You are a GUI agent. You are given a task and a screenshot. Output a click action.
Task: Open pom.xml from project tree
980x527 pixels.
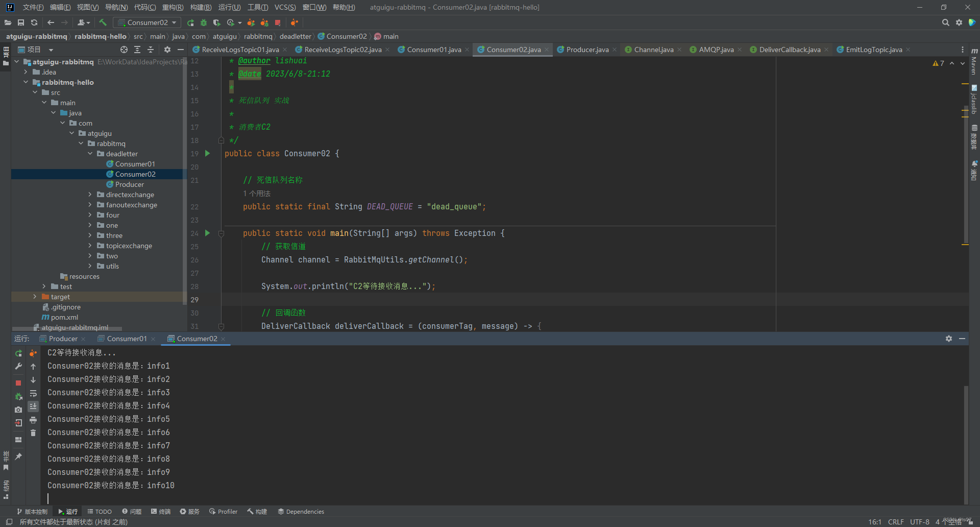point(64,317)
